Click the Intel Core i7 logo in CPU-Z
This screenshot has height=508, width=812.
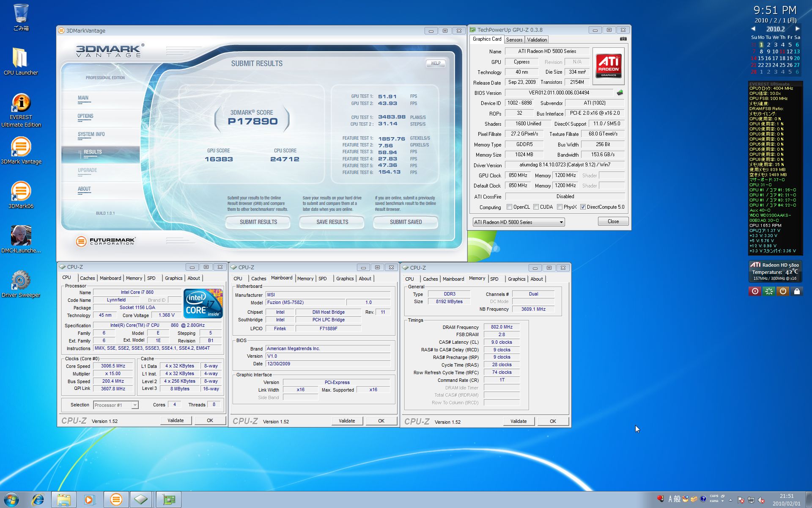coord(203,303)
